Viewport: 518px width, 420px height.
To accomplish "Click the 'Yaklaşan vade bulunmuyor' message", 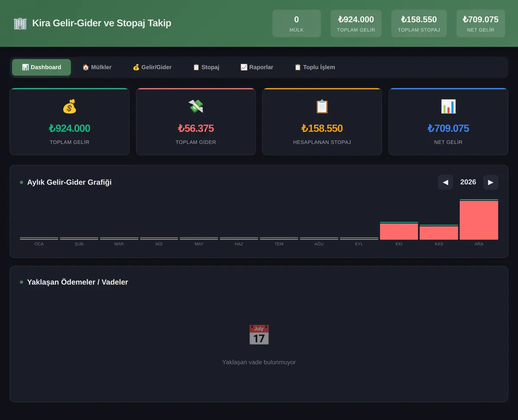I will 259,362.
